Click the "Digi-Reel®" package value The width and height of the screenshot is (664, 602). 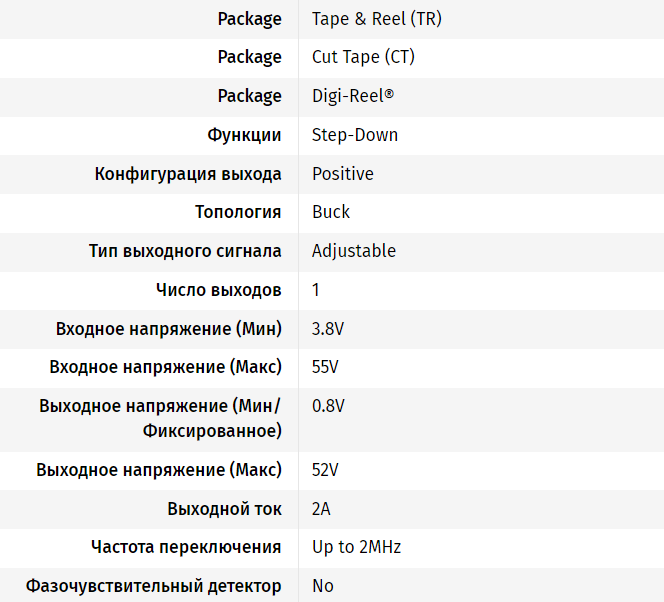tap(353, 96)
